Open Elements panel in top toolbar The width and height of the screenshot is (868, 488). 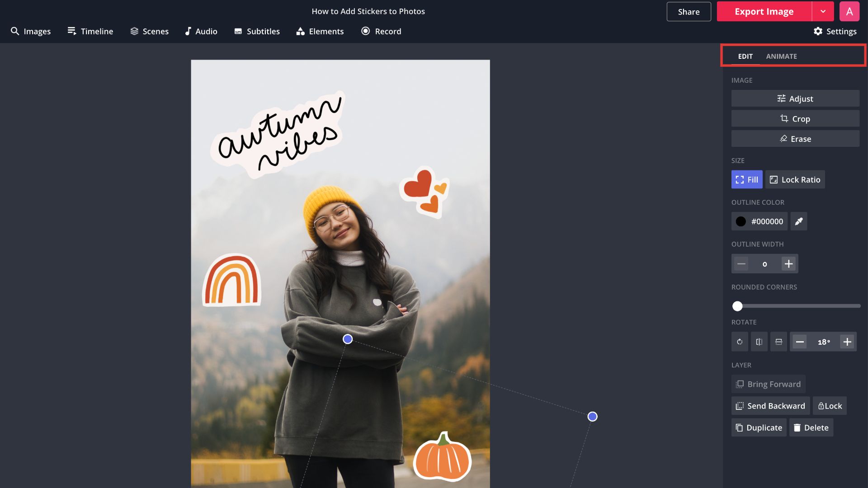(320, 31)
